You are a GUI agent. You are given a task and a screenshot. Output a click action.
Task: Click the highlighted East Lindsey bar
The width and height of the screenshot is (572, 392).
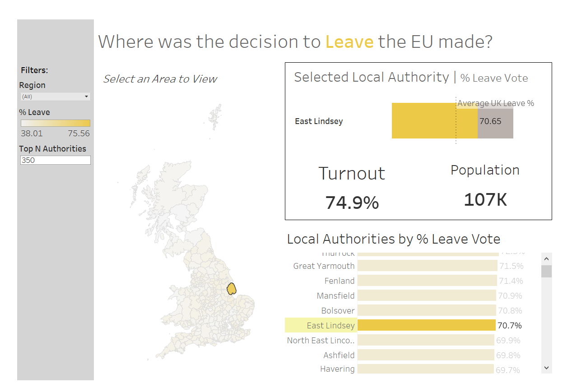[x=427, y=325]
